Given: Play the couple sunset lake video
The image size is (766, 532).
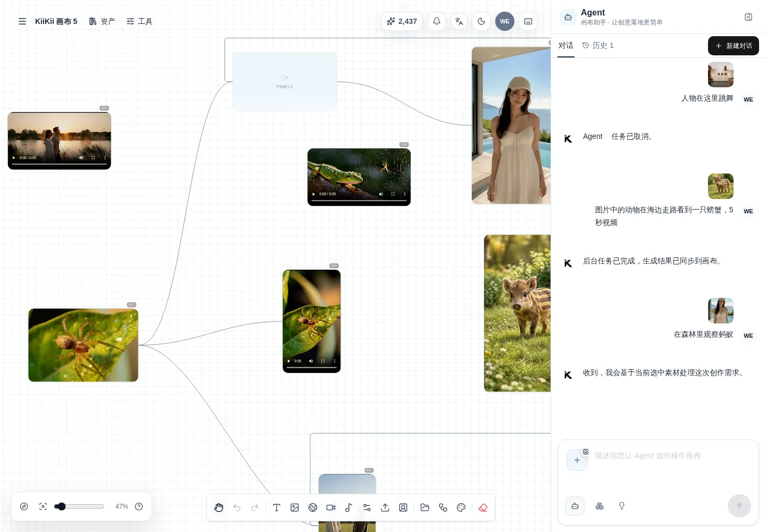Looking at the screenshot, I should coord(14,158).
